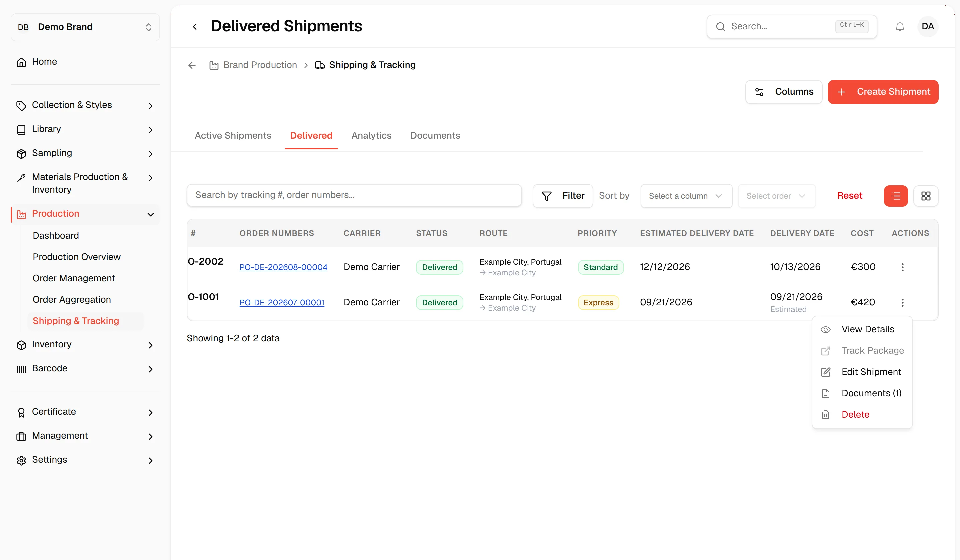Screen dimensions: 960x560
Task: Switch to grid view layout
Action: click(x=926, y=196)
